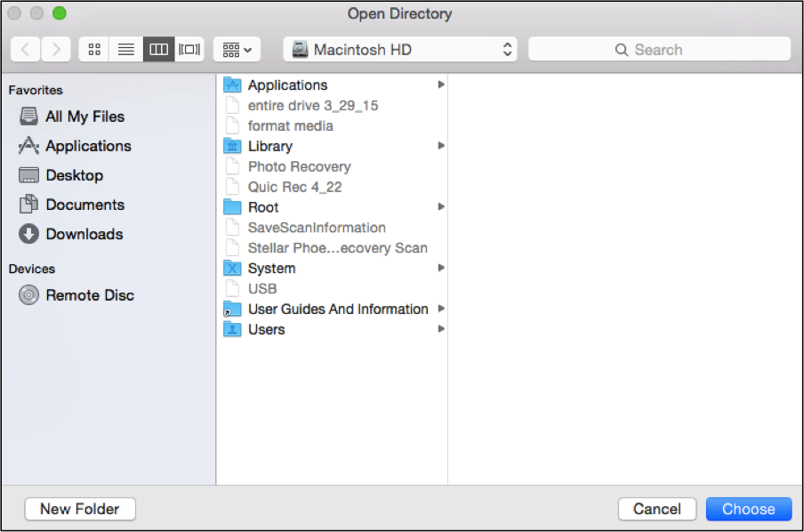Viewport: 804px width, 532px height.
Task: Confirm selection with the Choose button
Action: coord(749,509)
